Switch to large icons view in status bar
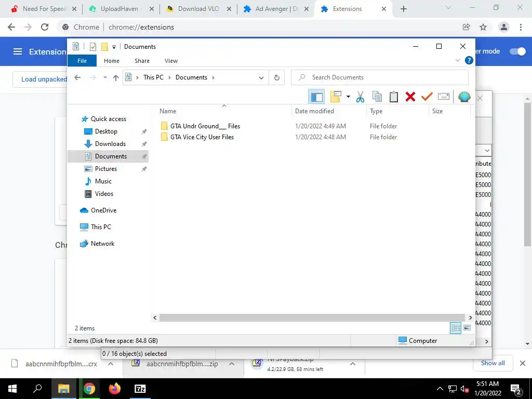This screenshot has height=399, width=532. 467,328
